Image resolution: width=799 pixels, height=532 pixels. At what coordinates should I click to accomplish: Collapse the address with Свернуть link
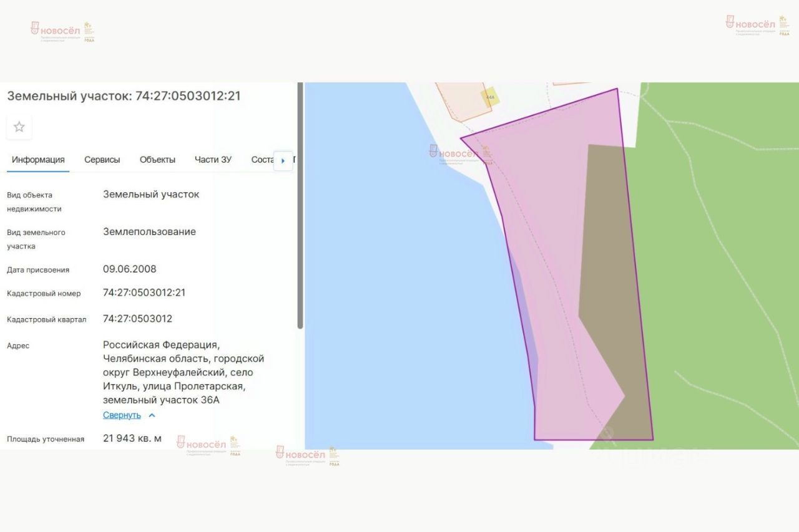122,415
